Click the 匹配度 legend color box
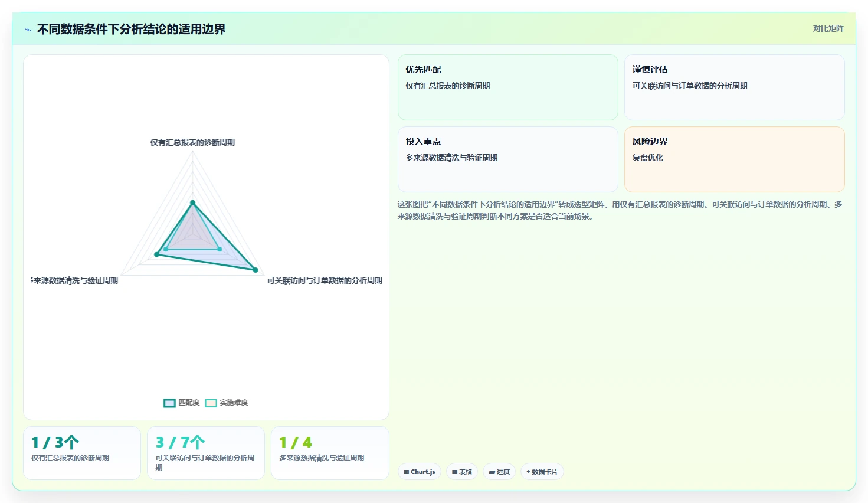 pyautogui.click(x=169, y=403)
